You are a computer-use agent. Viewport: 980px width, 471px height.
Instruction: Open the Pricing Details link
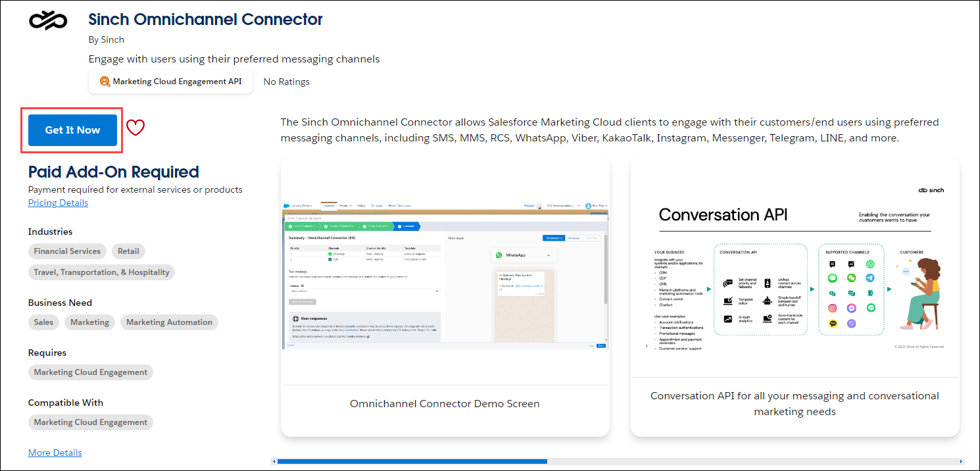(x=58, y=203)
